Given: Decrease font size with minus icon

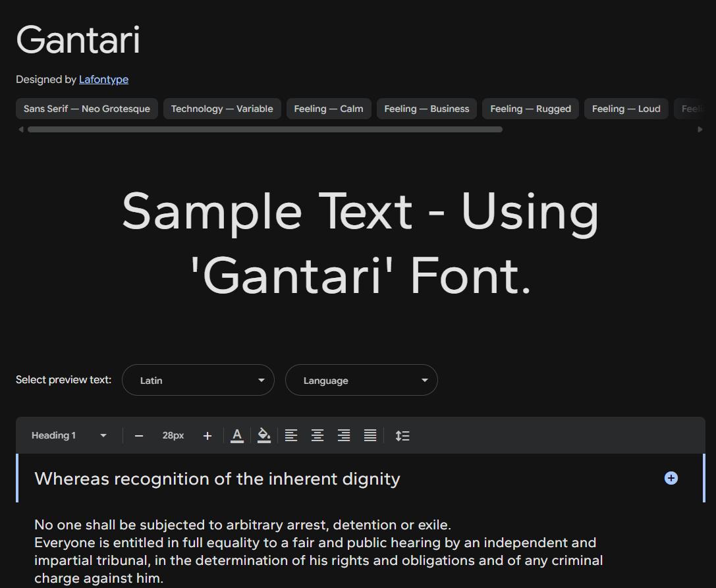Looking at the screenshot, I should click(x=139, y=436).
